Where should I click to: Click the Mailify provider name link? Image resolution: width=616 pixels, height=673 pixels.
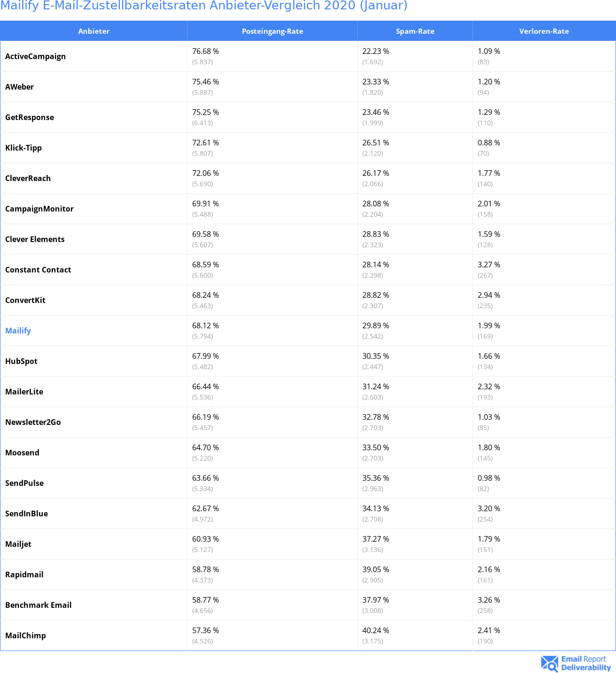(x=18, y=331)
